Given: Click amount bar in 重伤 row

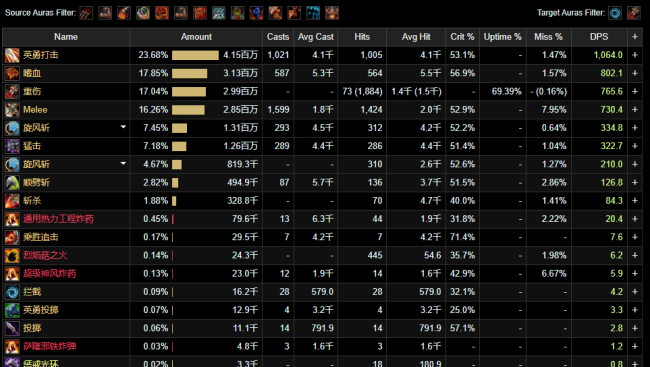Looking at the screenshot, I should [189, 92].
